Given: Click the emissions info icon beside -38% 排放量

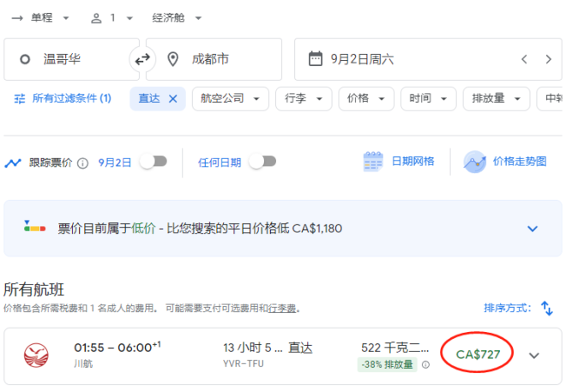Looking at the screenshot, I should coord(426,365).
